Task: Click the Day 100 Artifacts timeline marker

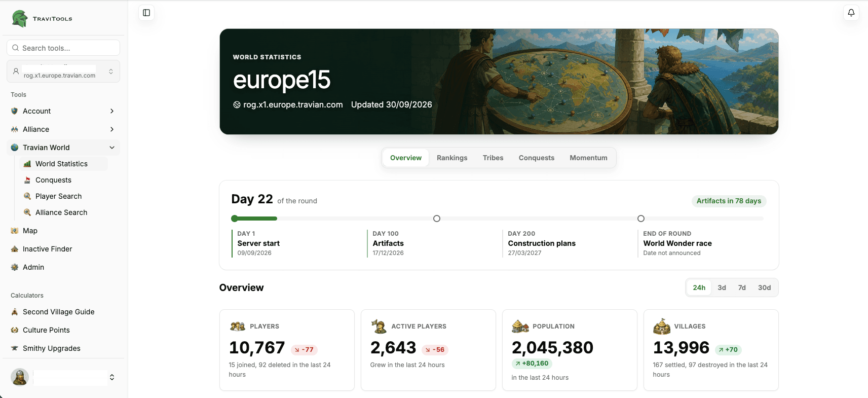Action: point(437,219)
